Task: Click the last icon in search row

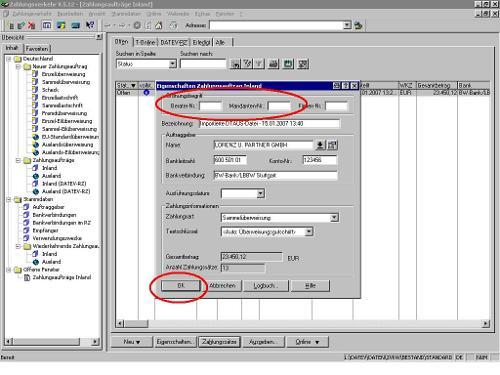Action: [303, 64]
